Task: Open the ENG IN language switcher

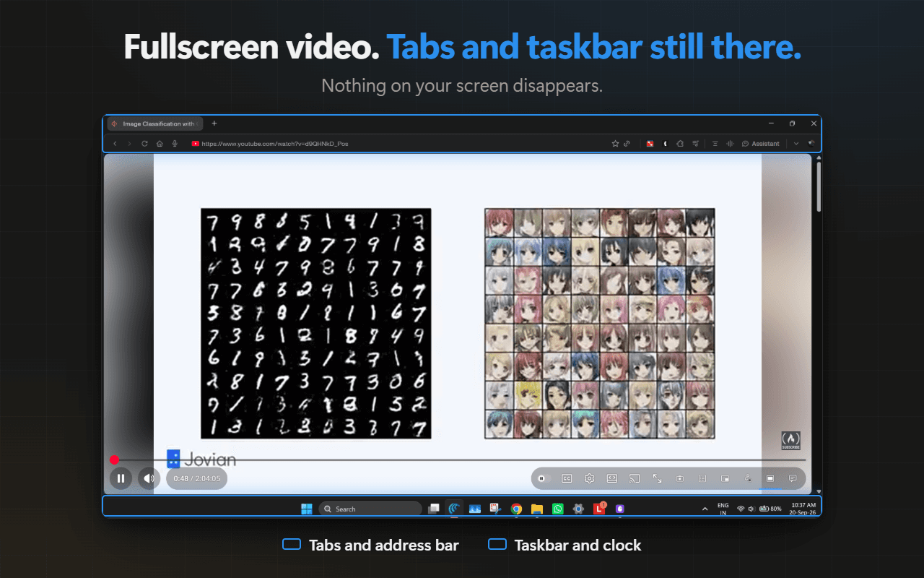Action: pyautogui.click(x=723, y=509)
